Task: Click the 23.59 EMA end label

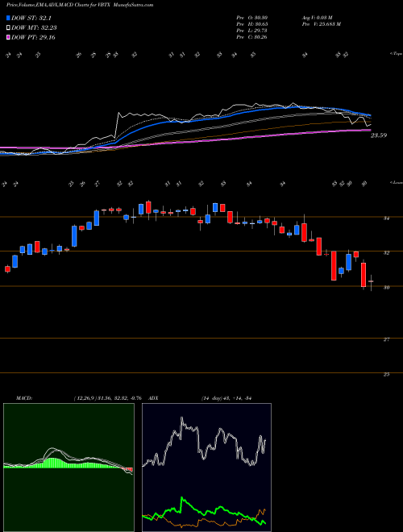Action: tap(379, 135)
